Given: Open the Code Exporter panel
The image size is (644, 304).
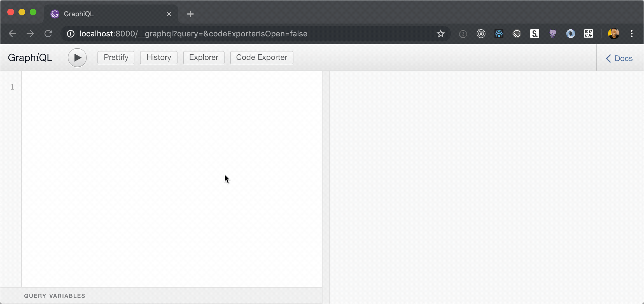Looking at the screenshot, I should pyautogui.click(x=262, y=57).
